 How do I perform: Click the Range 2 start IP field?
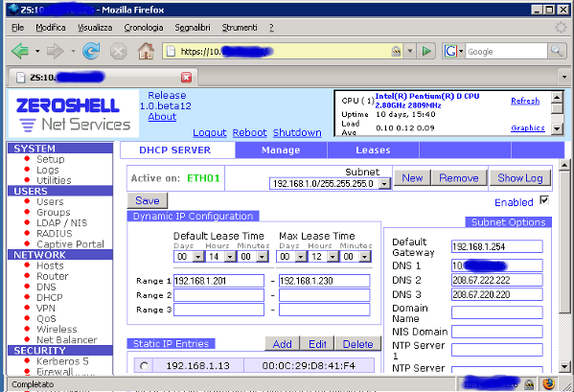click(218, 295)
